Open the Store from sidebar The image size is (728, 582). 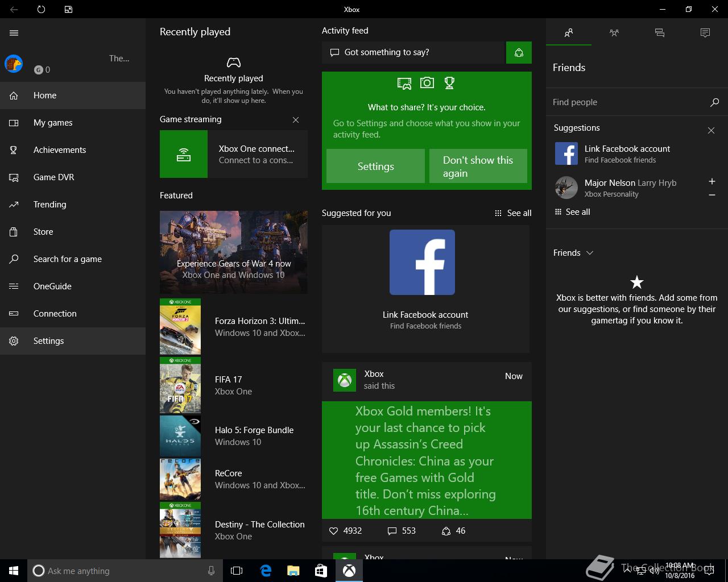(x=73, y=232)
